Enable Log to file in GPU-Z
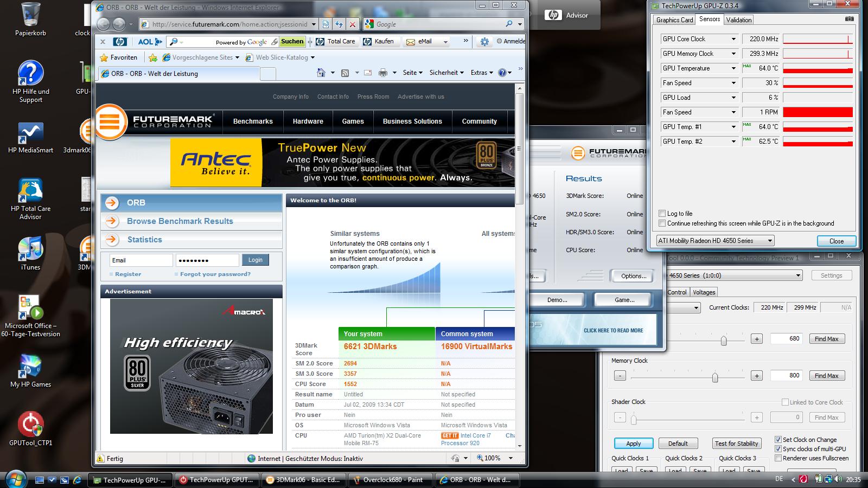 (662, 214)
